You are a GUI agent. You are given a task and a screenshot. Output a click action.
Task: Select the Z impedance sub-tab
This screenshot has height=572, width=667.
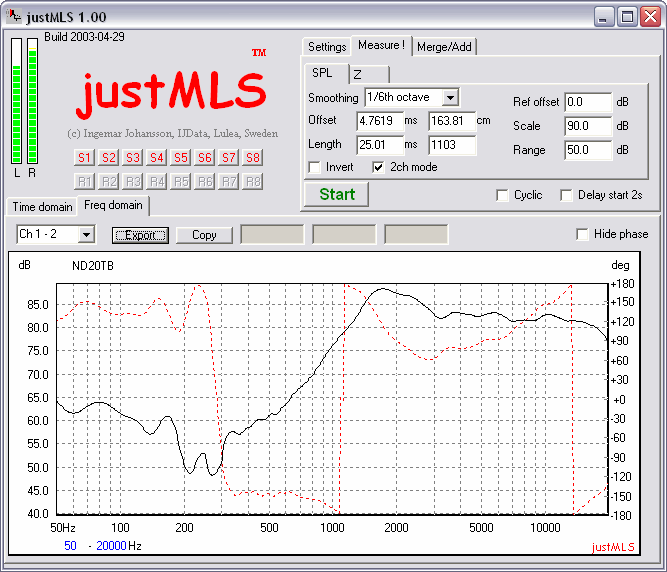(x=369, y=74)
